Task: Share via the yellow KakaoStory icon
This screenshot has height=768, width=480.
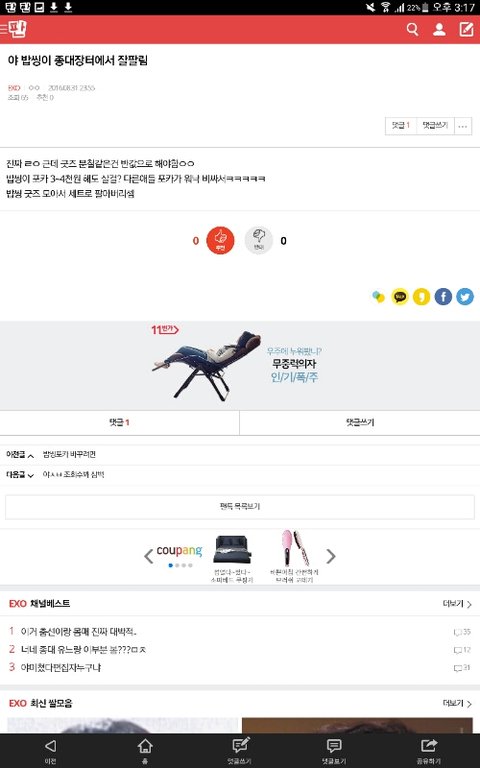Action: [422, 296]
